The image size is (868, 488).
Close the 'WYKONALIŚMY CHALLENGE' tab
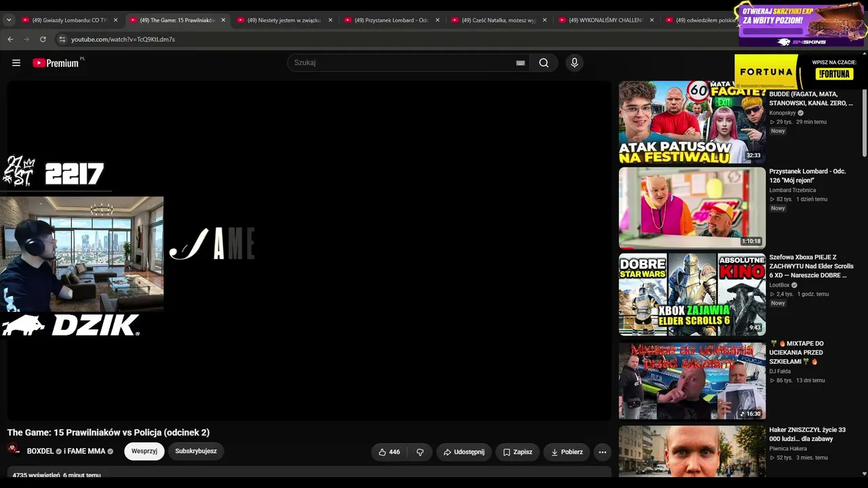point(652,20)
